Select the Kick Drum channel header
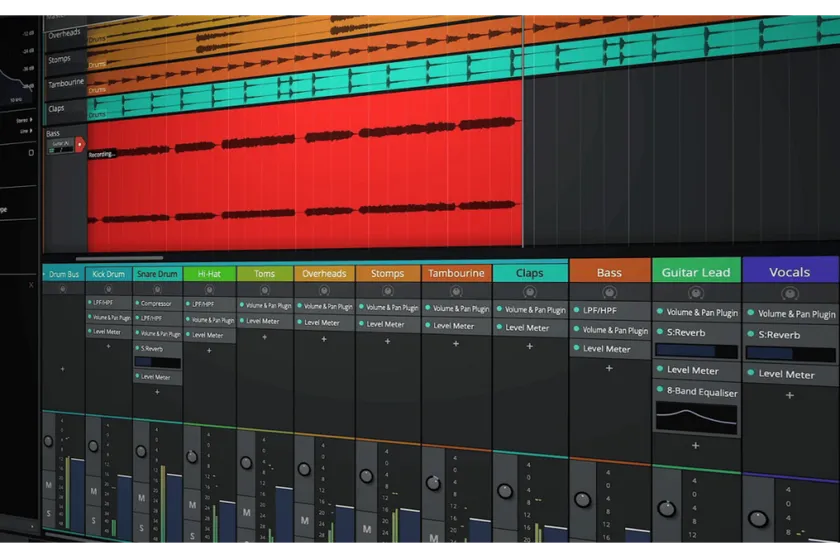 [x=108, y=274]
